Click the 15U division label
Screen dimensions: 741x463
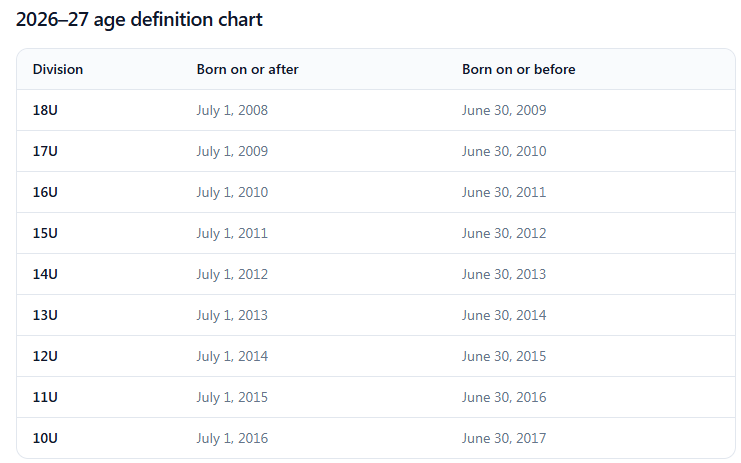click(45, 233)
